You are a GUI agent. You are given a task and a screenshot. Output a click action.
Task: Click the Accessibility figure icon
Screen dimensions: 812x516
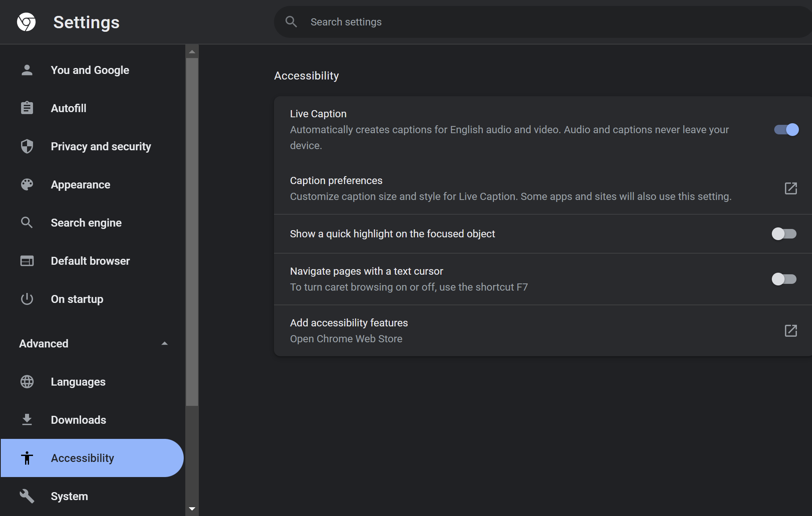(x=27, y=458)
